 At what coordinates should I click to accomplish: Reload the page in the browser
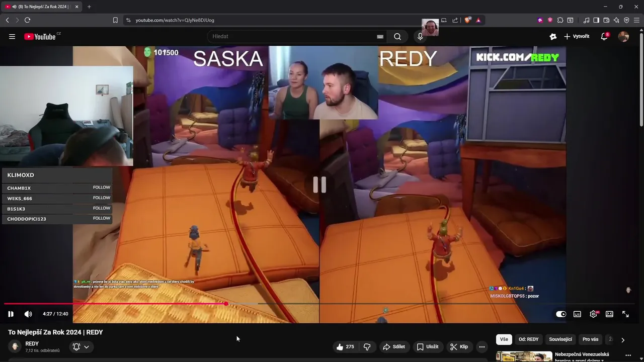point(27,20)
